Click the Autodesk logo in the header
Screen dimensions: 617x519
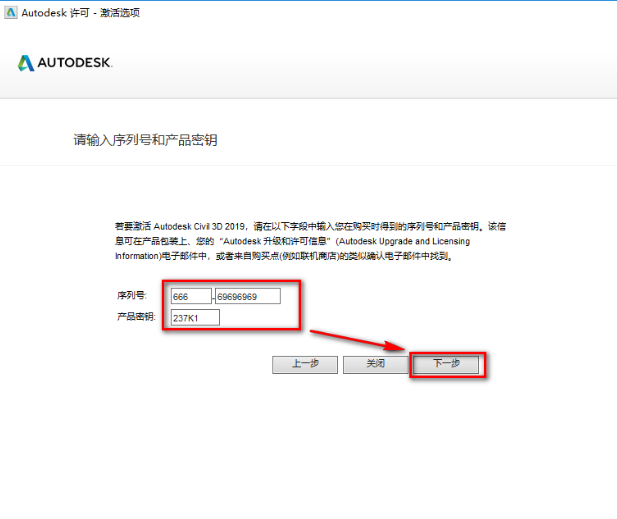[x=65, y=63]
